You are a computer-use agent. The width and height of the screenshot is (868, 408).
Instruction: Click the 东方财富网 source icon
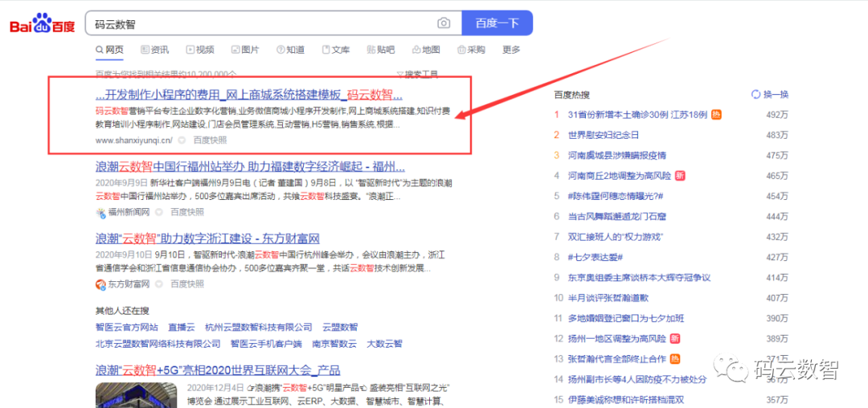100,284
